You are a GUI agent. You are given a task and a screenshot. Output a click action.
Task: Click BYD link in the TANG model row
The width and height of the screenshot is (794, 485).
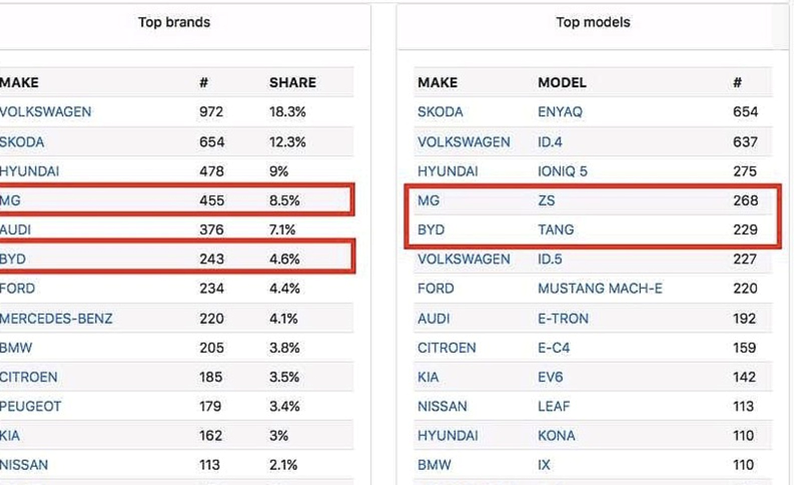(x=431, y=230)
